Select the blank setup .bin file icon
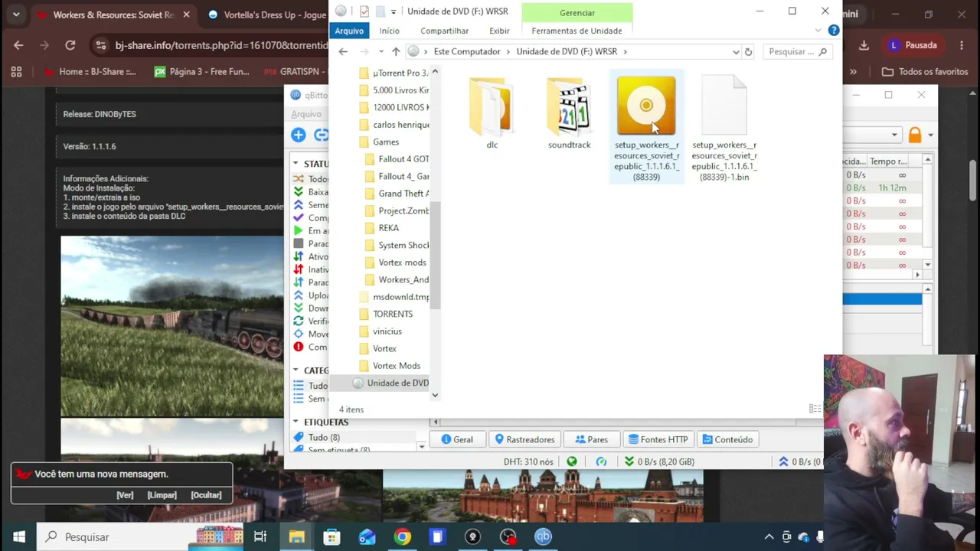 [x=724, y=106]
